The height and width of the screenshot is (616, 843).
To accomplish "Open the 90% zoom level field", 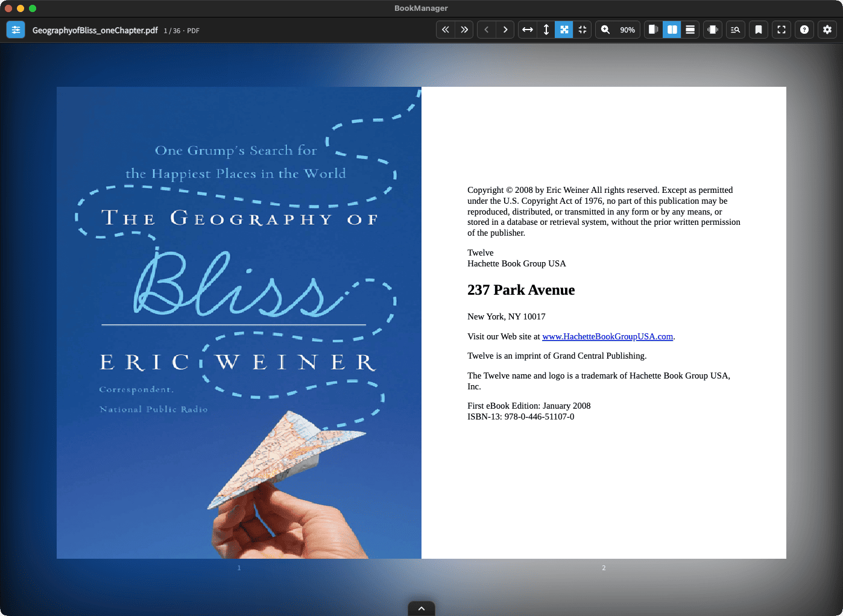I will coord(628,30).
